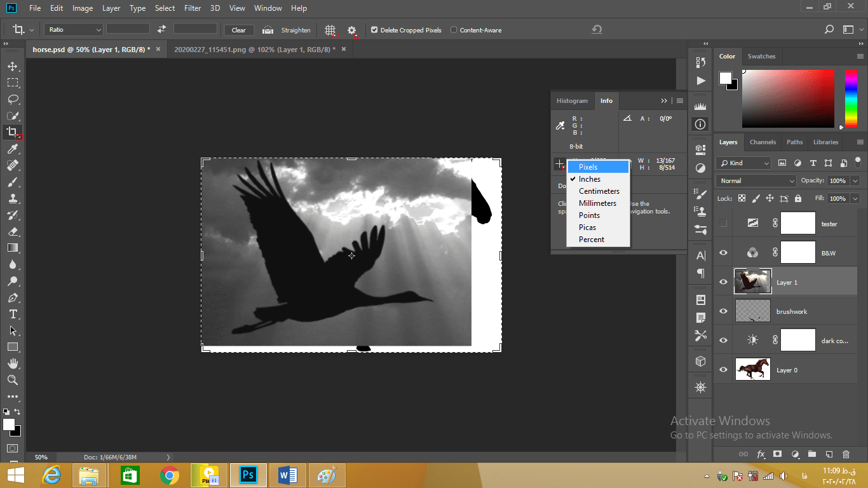This screenshot has height=488, width=868.
Task: Open the Opacity slider dropdown arrow
Action: coord(855,180)
